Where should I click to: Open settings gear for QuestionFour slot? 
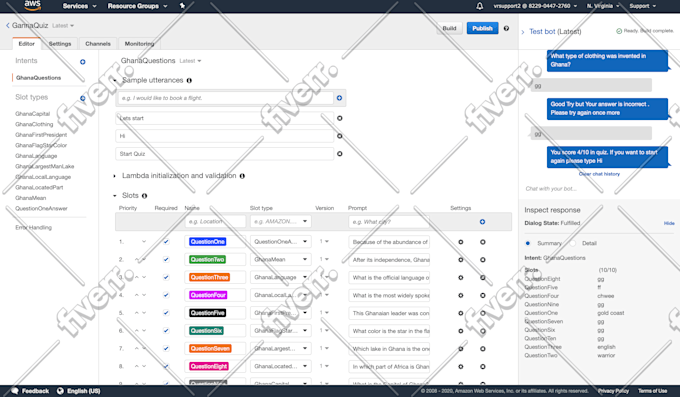tap(461, 295)
